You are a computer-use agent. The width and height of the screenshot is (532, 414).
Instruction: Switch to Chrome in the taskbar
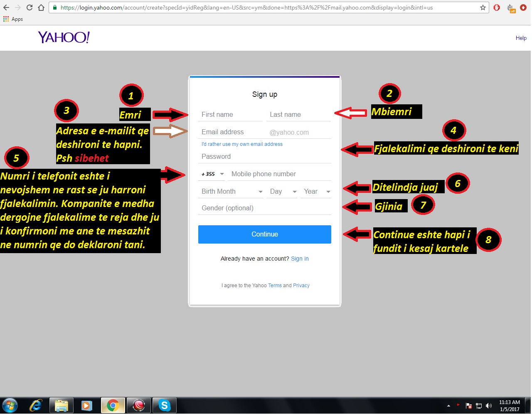point(113,405)
